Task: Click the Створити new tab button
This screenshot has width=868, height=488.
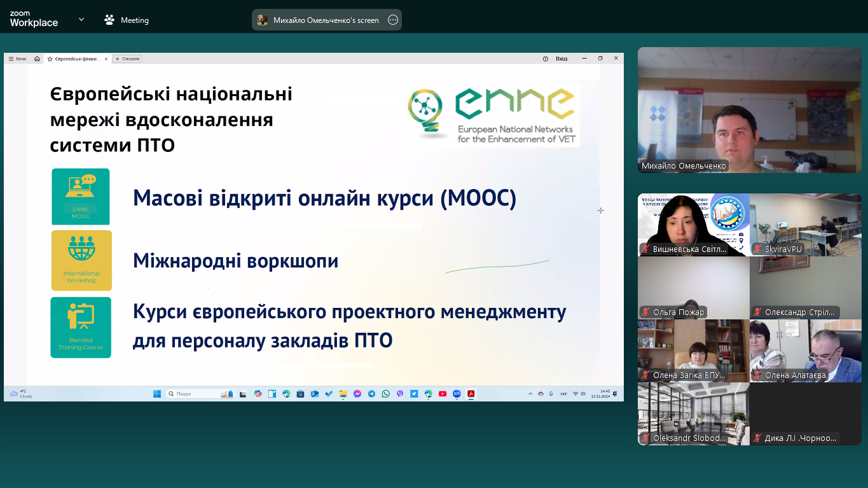Action: (x=128, y=59)
